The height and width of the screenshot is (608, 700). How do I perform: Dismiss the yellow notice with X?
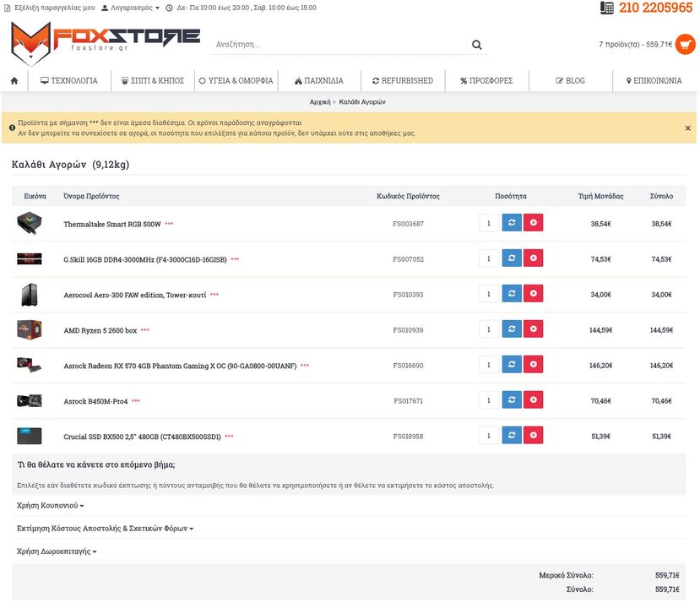[x=687, y=128]
